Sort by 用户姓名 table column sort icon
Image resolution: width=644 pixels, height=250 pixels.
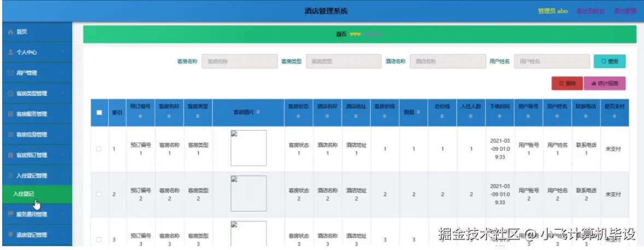[x=557, y=117]
